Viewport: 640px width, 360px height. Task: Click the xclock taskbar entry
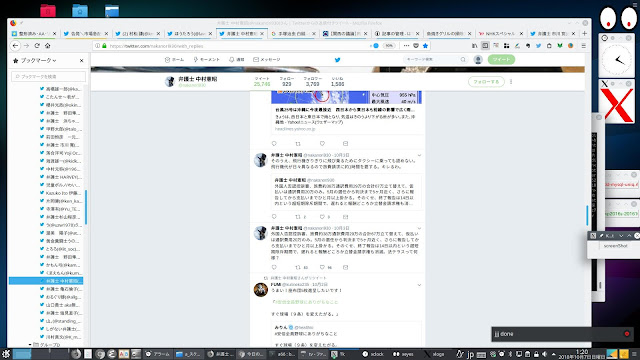click(x=373, y=354)
